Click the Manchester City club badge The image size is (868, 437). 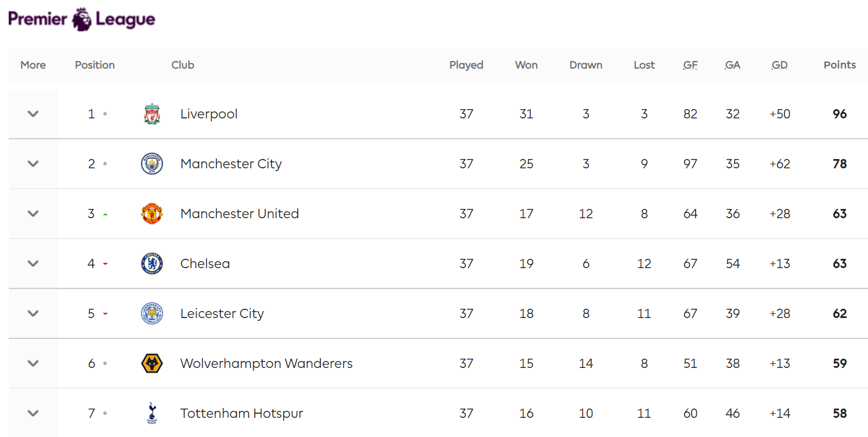click(x=152, y=164)
